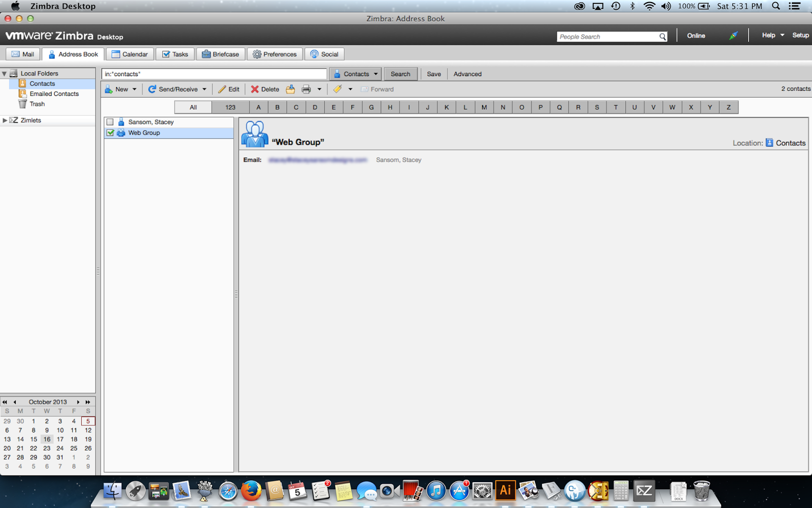Select the Contacts folder in Local Folders
Viewport: 812px width, 508px height.
[x=42, y=84]
